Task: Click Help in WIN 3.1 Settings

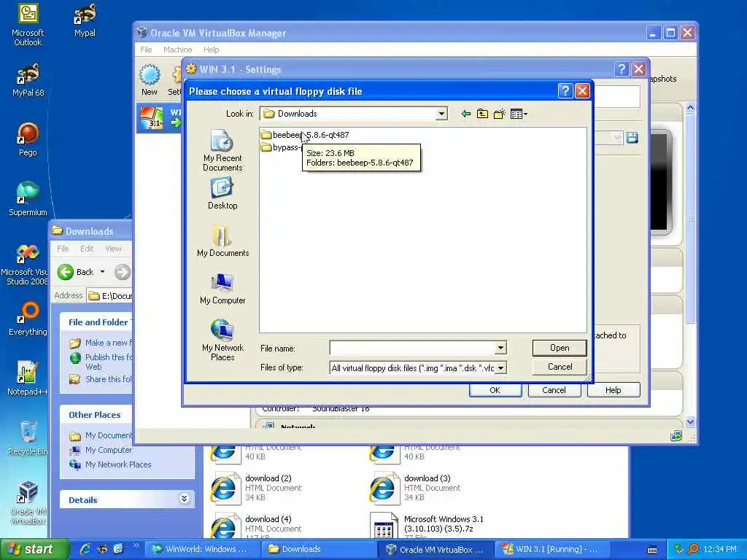Action: pos(613,390)
